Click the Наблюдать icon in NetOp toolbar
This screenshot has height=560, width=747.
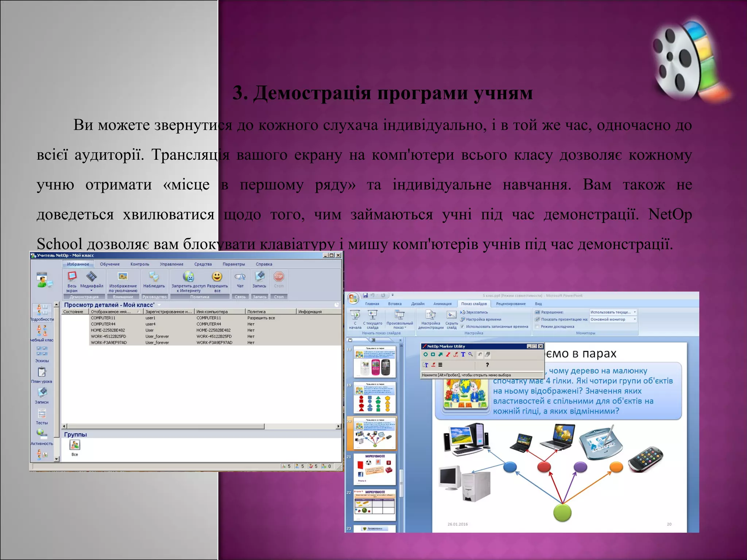tap(154, 277)
